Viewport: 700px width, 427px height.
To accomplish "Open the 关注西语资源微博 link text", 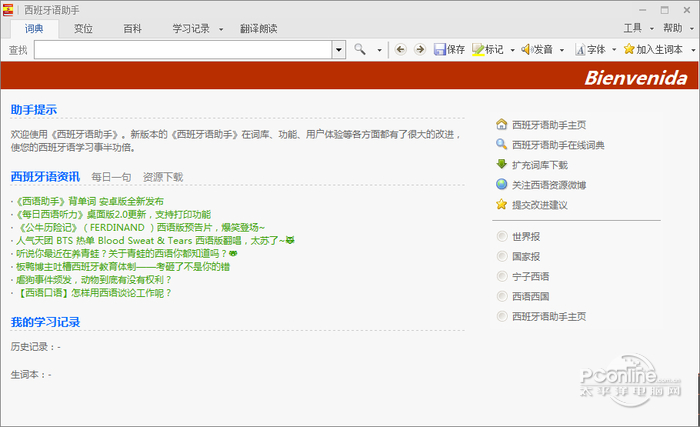I will coord(549,185).
